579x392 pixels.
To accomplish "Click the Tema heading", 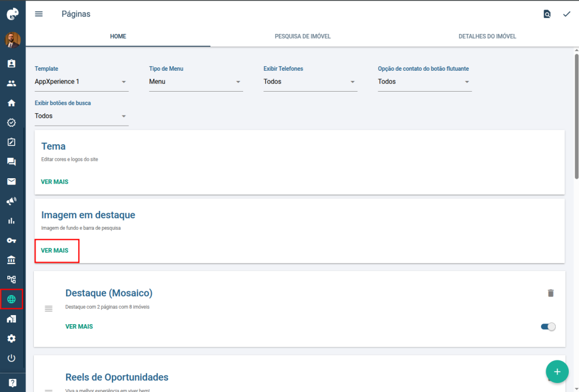I will 54,147.
